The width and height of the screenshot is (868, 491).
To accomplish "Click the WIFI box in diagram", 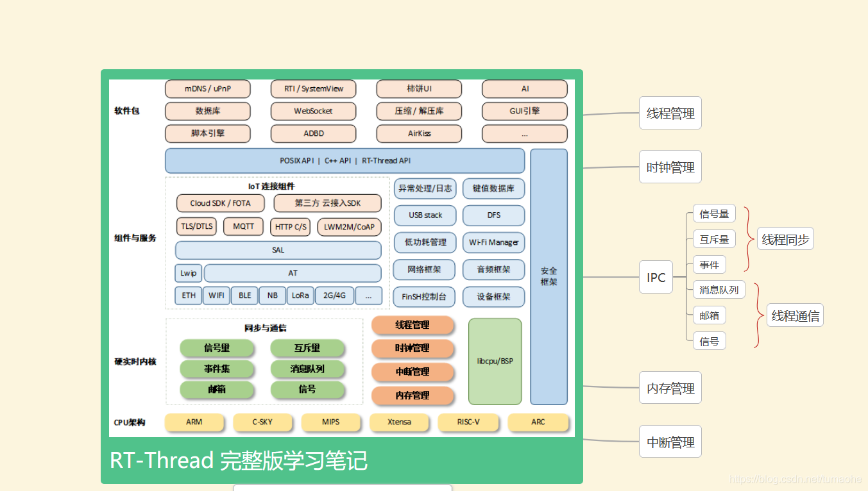I will [x=216, y=295].
